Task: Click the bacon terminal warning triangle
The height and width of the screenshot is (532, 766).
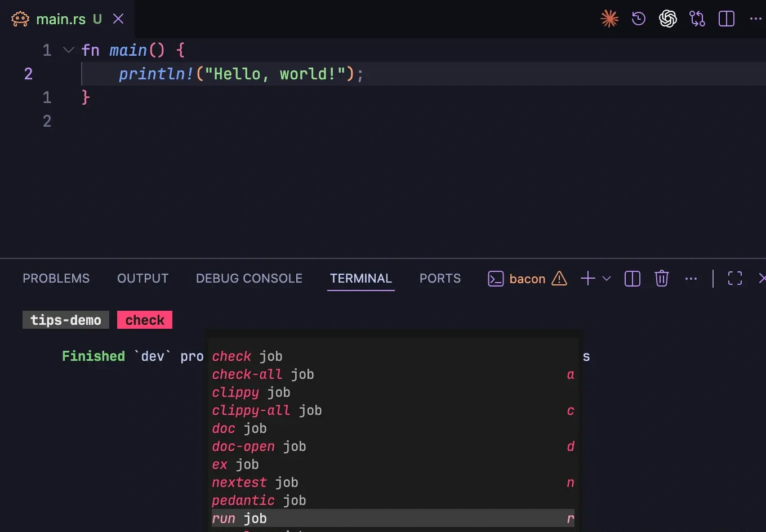Action: point(559,278)
